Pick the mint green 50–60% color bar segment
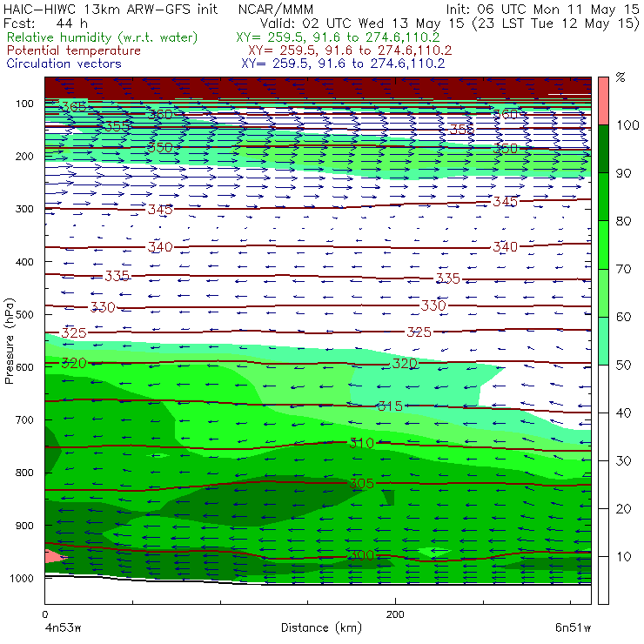 (603, 340)
